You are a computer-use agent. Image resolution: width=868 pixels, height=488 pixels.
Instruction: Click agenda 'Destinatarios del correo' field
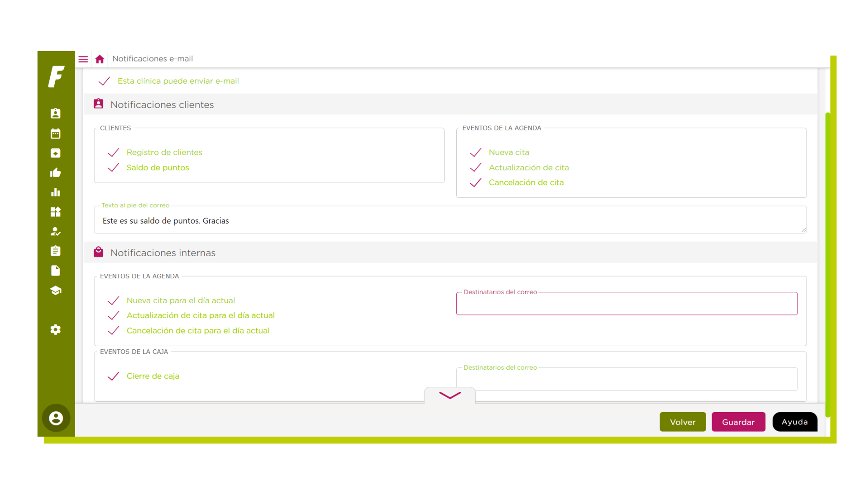click(x=627, y=304)
